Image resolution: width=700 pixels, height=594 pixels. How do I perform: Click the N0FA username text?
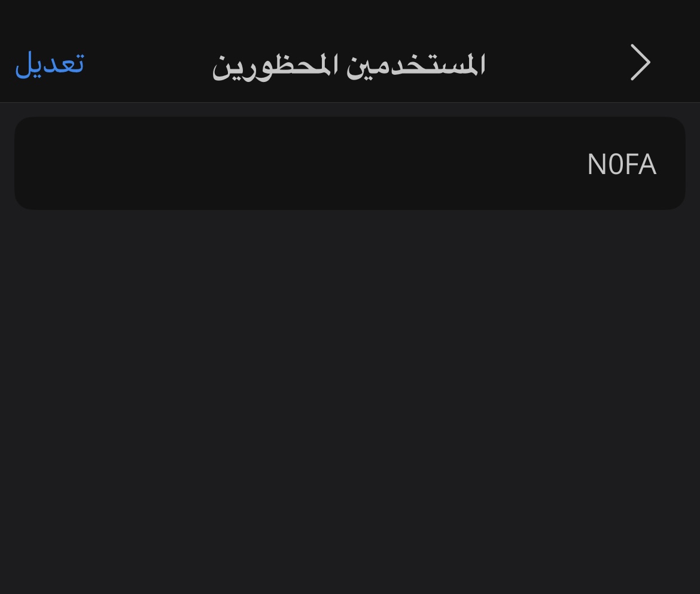(x=622, y=165)
